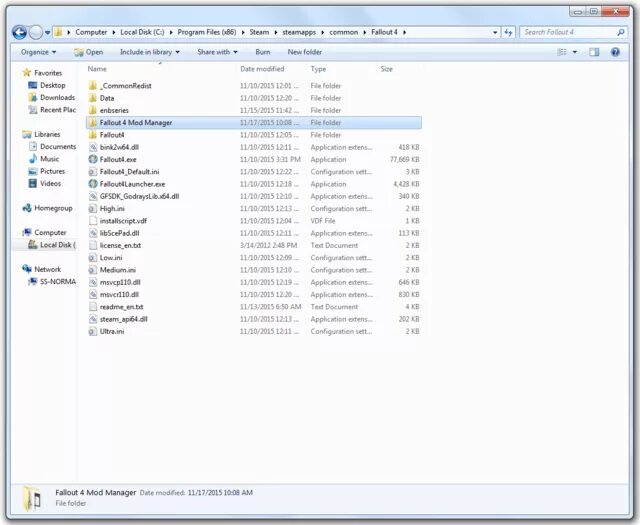Select Homegroup in navigation pane
The image size is (640, 525).
coord(47,208)
